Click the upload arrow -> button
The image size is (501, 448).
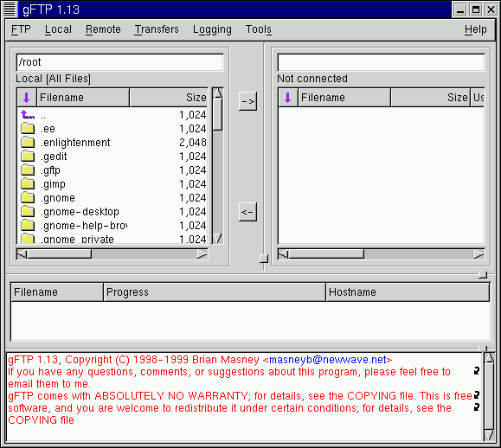(x=248, y=101)
